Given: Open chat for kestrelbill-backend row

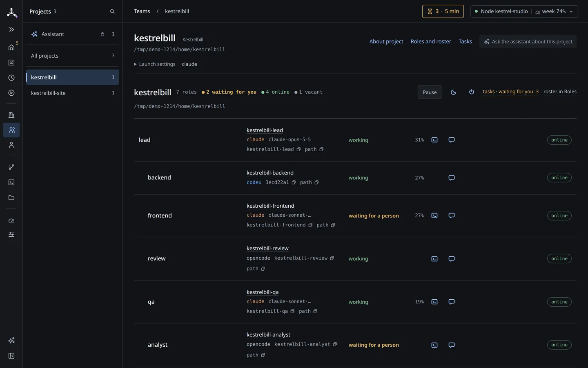Looking at the screenshot, I should coord(452,178).
